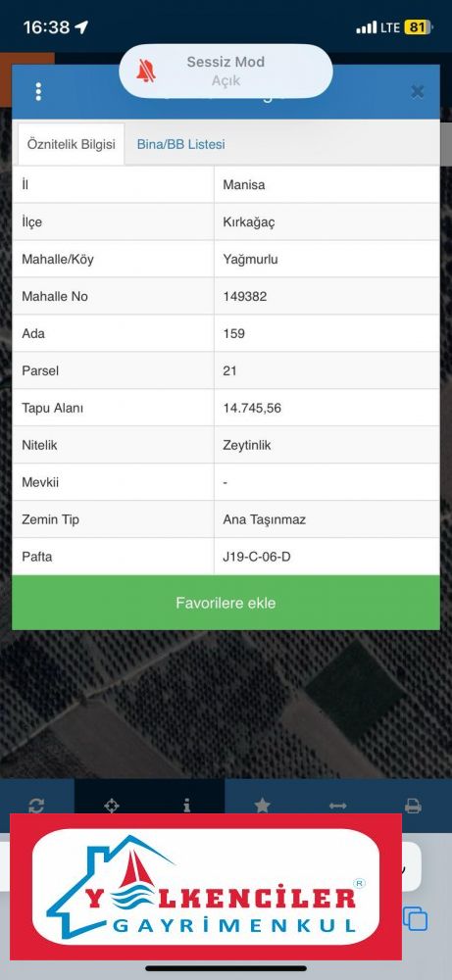Select the crosshair locate tool
Screen dimensions: 452x980
click(x=111, y=806)
